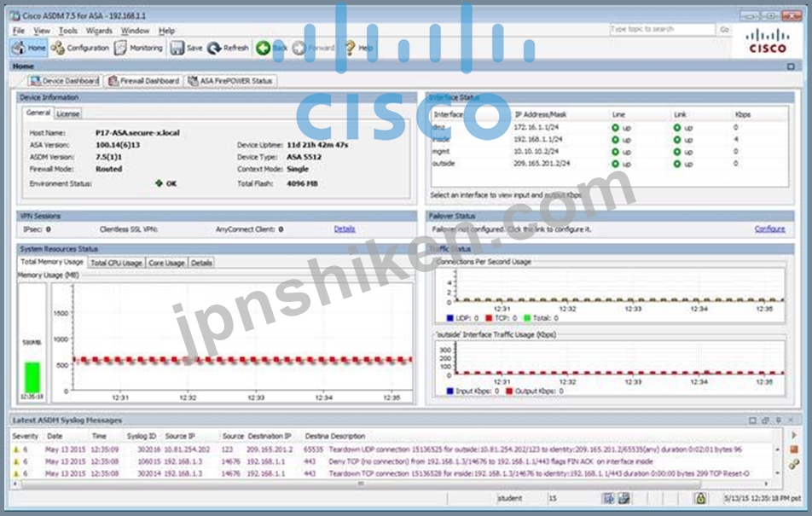
Task: Open the Tools menu
Action: click(68, 31)
